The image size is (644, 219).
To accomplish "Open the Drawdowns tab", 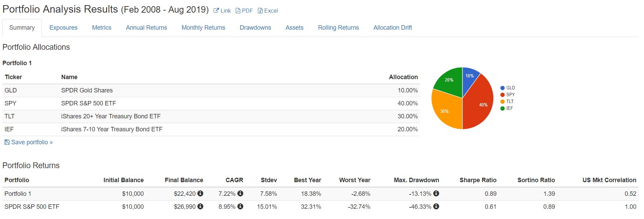I will (255, 28).
